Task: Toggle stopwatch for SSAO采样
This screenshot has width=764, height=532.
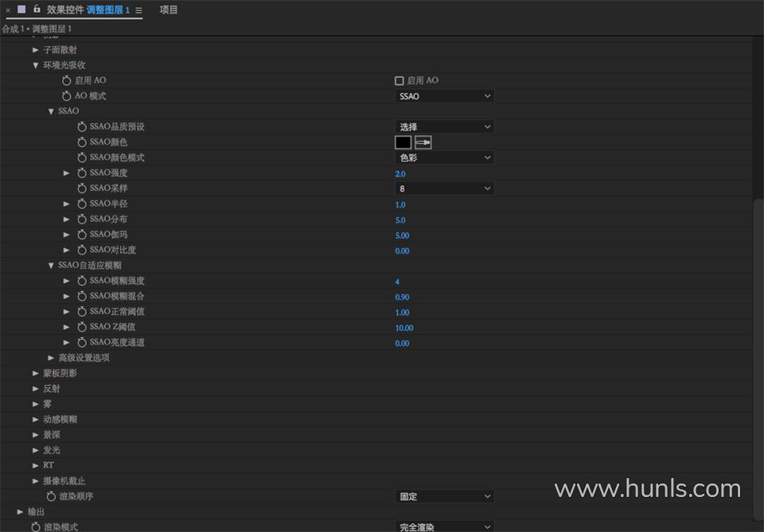Action: pyautogui.click(x=82, y=188)
